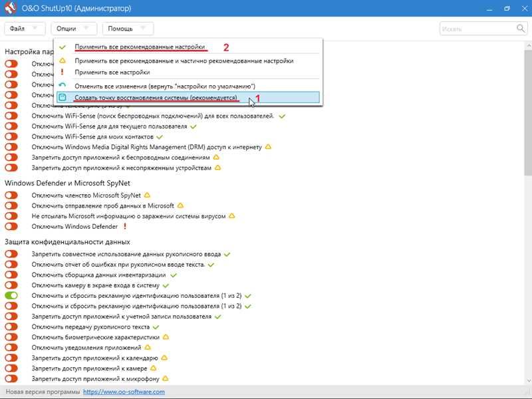Click yellow triangle beside уведомления приложений

click(x=148, y=347)
